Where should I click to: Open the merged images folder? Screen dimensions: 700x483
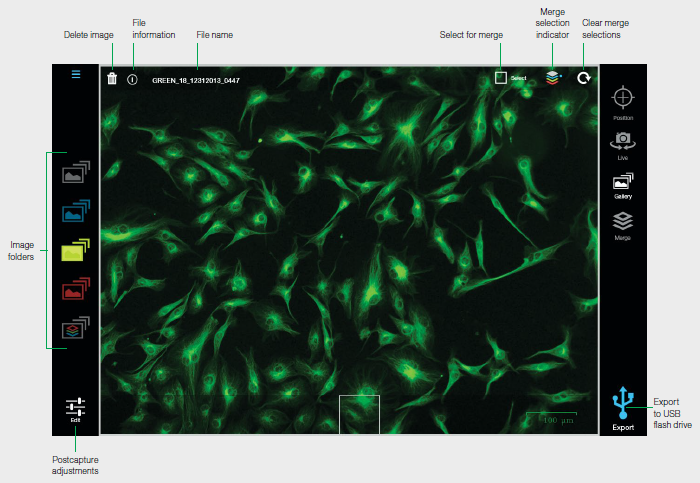[76, 327]
